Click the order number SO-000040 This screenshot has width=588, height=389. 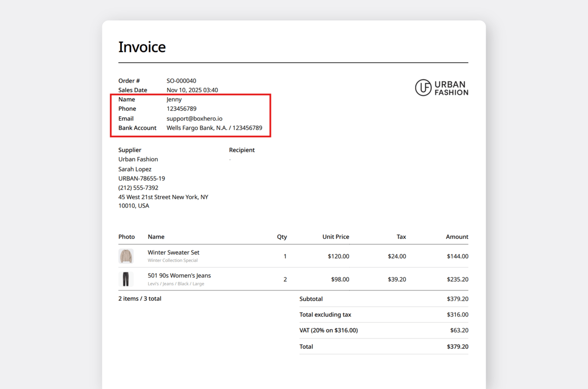tap(181, 80)
